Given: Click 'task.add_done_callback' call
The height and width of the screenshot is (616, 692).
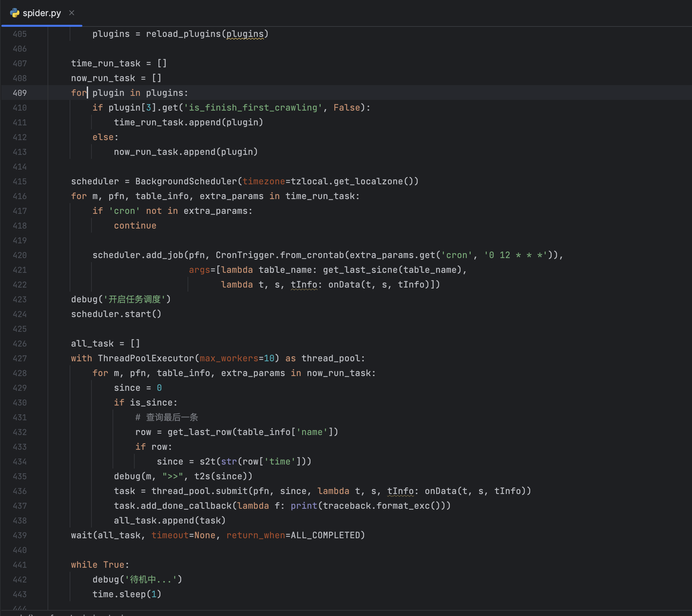Looking at the screenshot, I should coord(172,506).
